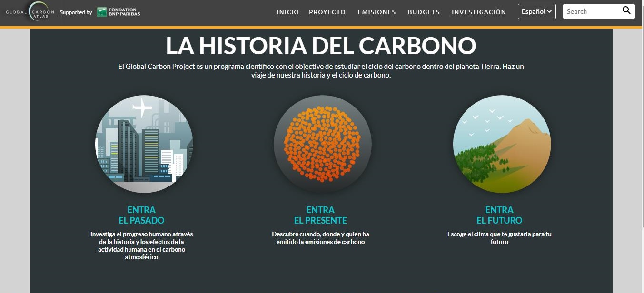Click the LA HISTORIA DEL CARBONO heading

tap(321, 46)
